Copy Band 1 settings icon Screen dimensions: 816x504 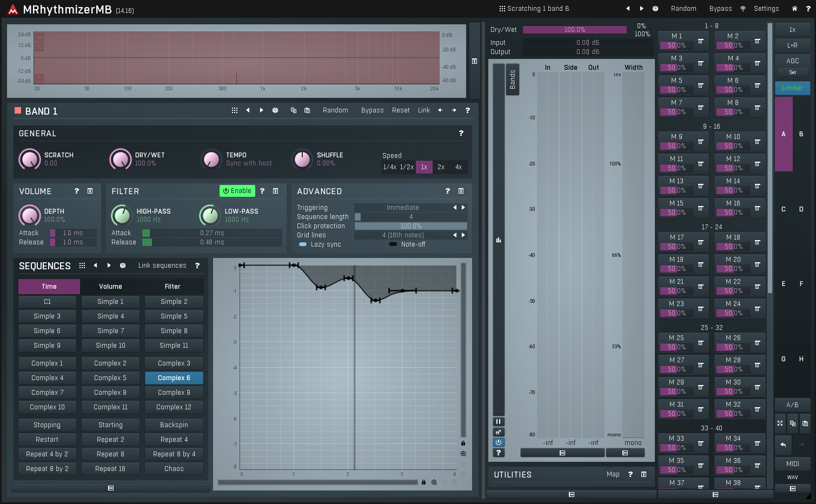tap(293, 110)
